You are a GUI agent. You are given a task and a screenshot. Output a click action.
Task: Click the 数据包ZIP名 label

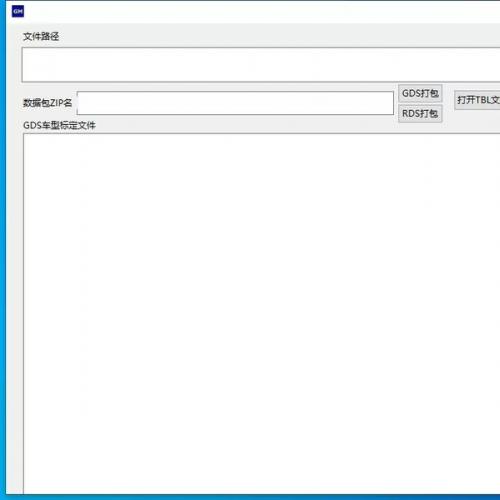point(48,103)
